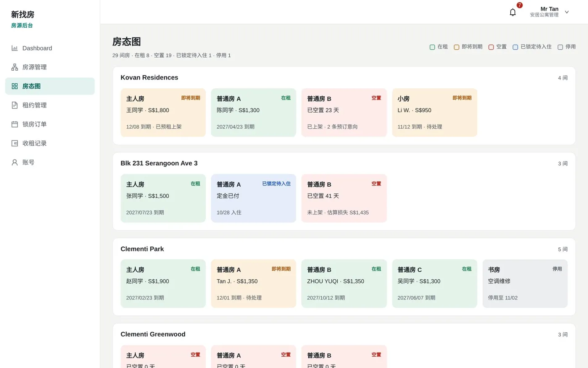Open Clementi Greenwood 普通房 B vacant card
The width and height of the screenshot is (588, 368).
click(344, 357)
